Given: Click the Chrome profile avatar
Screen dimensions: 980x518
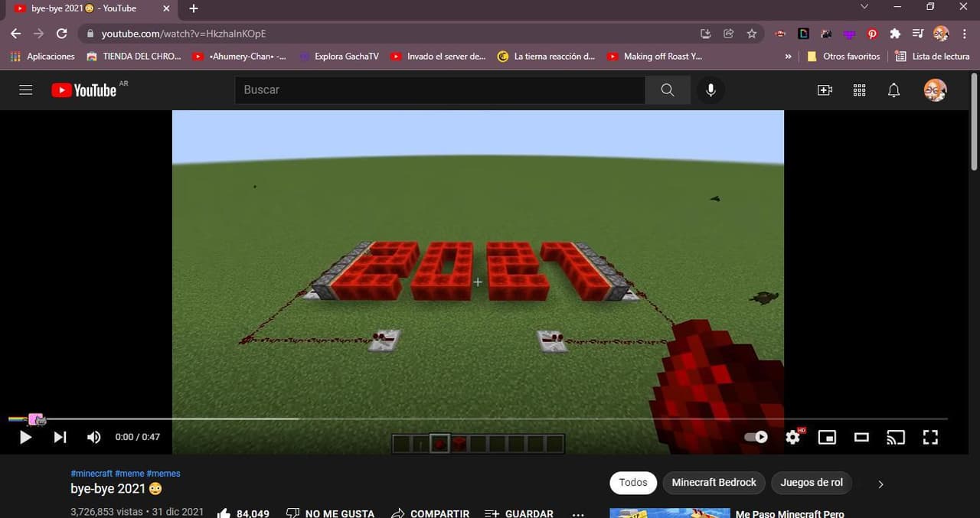Looking at the screenshot, I should [941, 34].
